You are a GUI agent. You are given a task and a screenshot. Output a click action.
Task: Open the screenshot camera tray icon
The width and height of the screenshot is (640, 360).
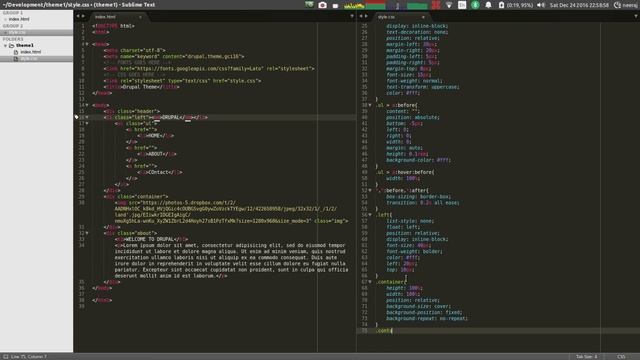point(322,5)
